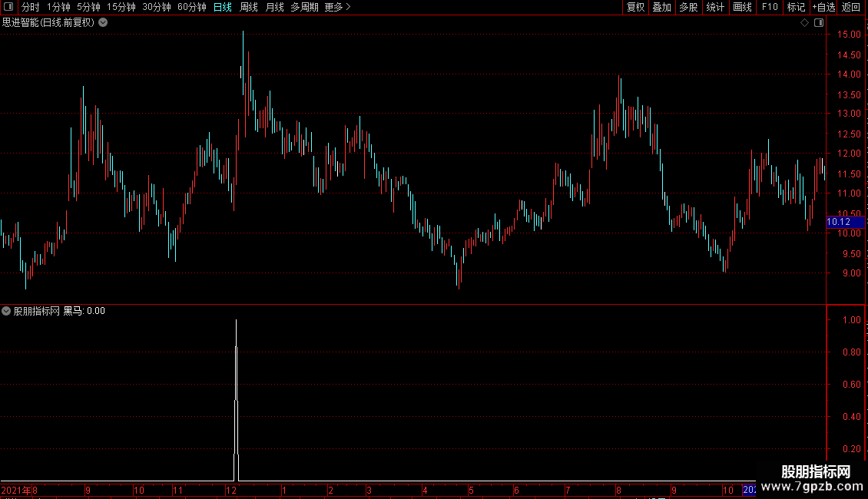
Task: Select the 5分钟 period
Action: (88, 7)
